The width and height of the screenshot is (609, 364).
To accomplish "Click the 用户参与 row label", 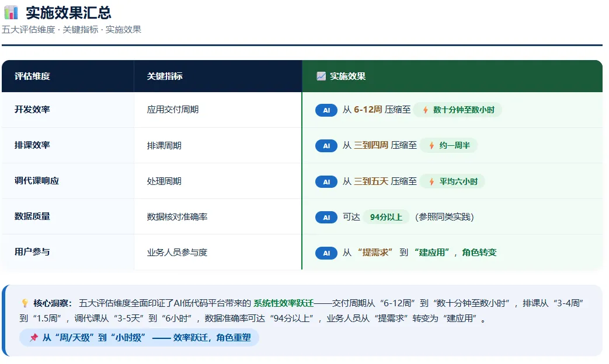I will coord(32,252).
